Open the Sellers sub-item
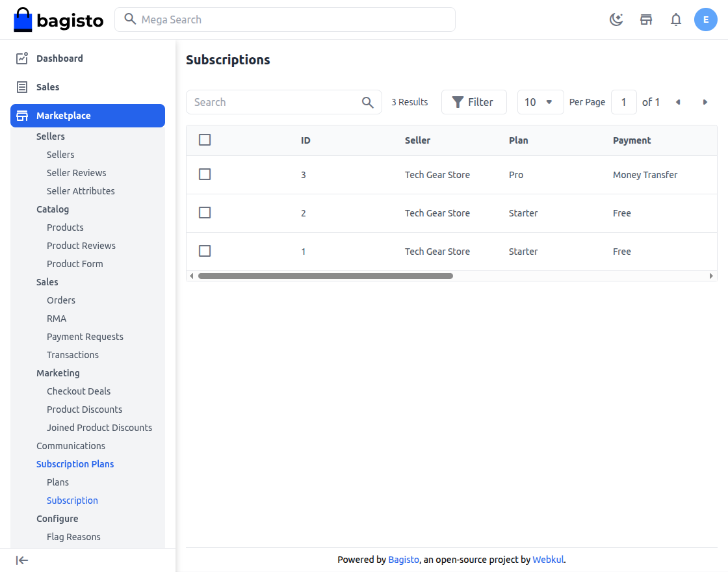The image size is (728, 572). click(60, 155)
